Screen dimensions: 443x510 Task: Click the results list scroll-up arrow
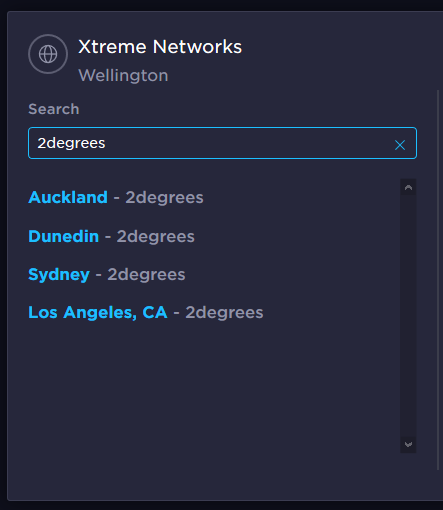[408, 187]
